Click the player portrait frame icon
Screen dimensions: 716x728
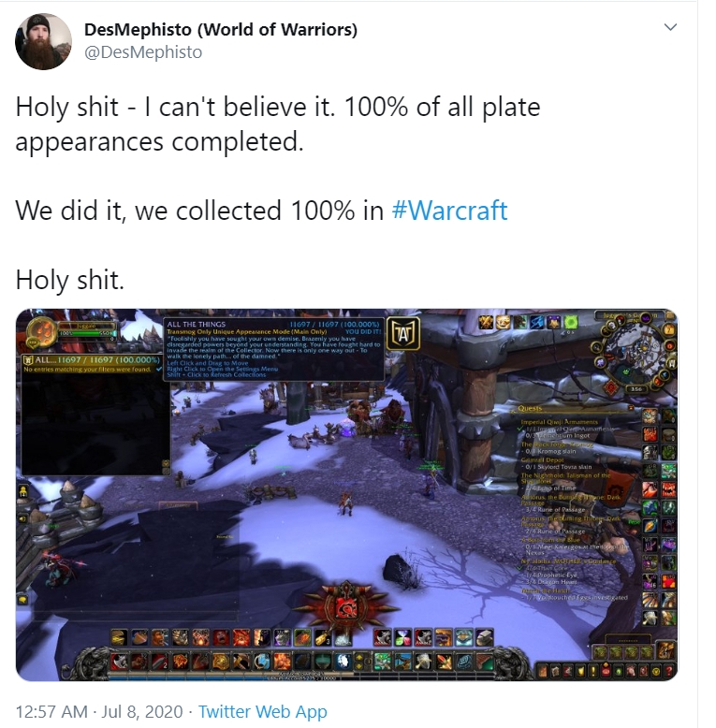[42, 332]
